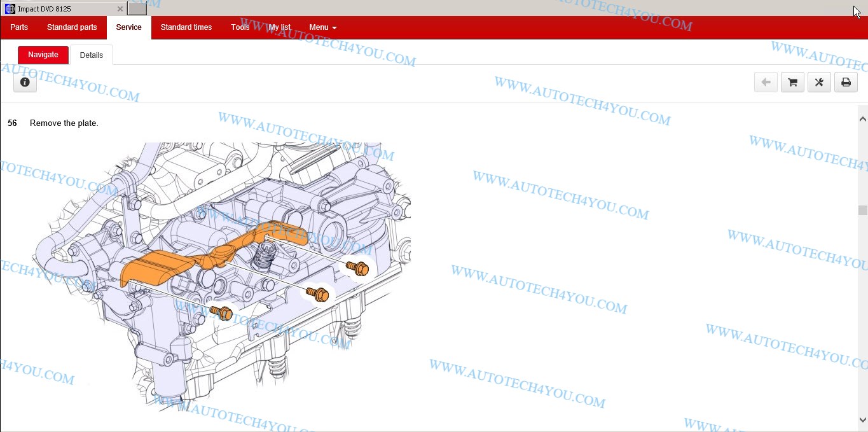Switch to the Parts tab

click(19, 27)
